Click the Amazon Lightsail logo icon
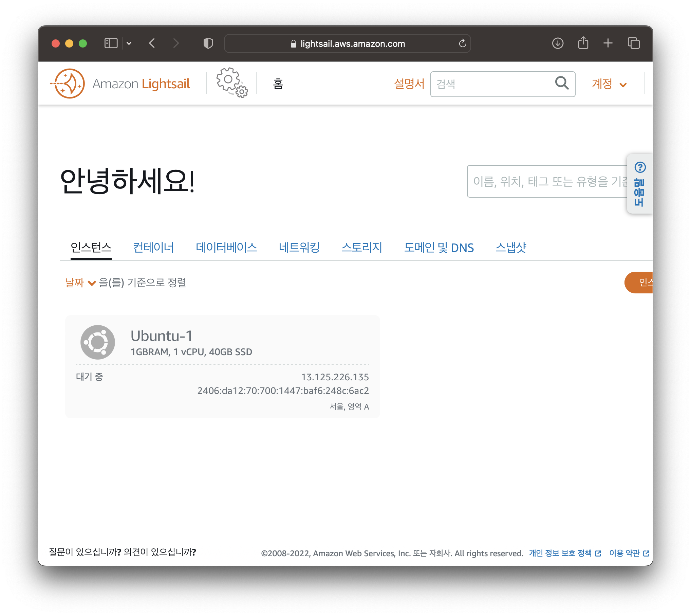691x616 pixels. (69, 84)
